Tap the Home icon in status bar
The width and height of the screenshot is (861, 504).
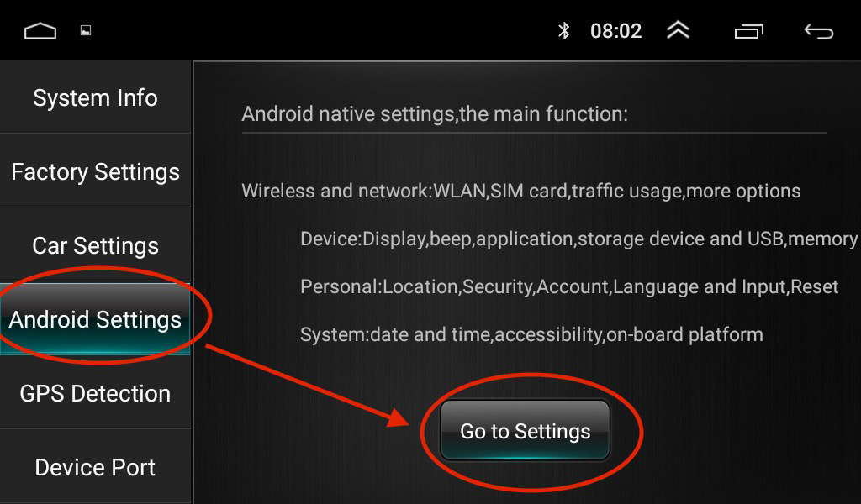point(40,31)
